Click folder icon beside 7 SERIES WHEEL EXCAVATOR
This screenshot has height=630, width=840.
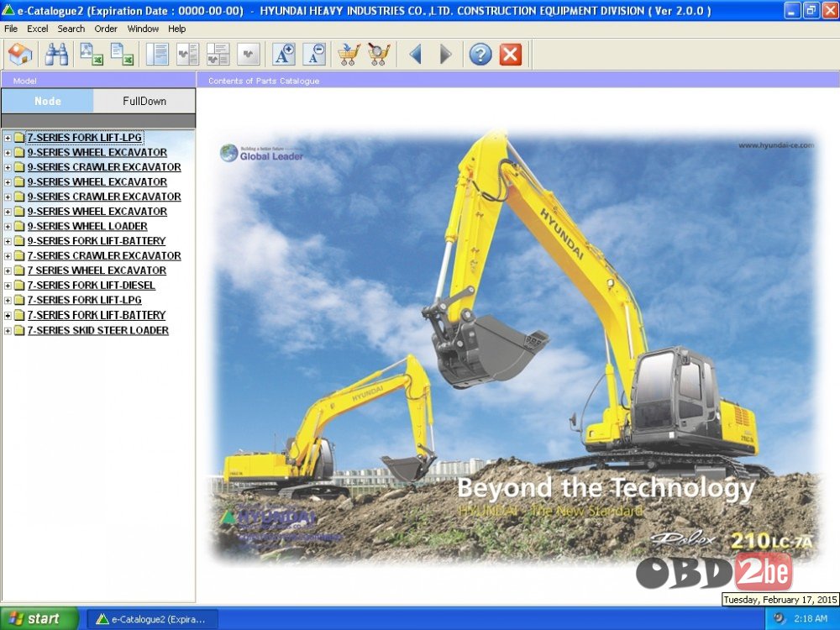point(19,270)
